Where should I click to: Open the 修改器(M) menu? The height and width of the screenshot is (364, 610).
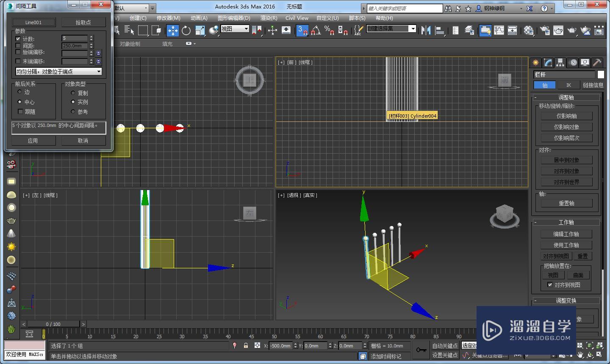(x=168, y=18)
